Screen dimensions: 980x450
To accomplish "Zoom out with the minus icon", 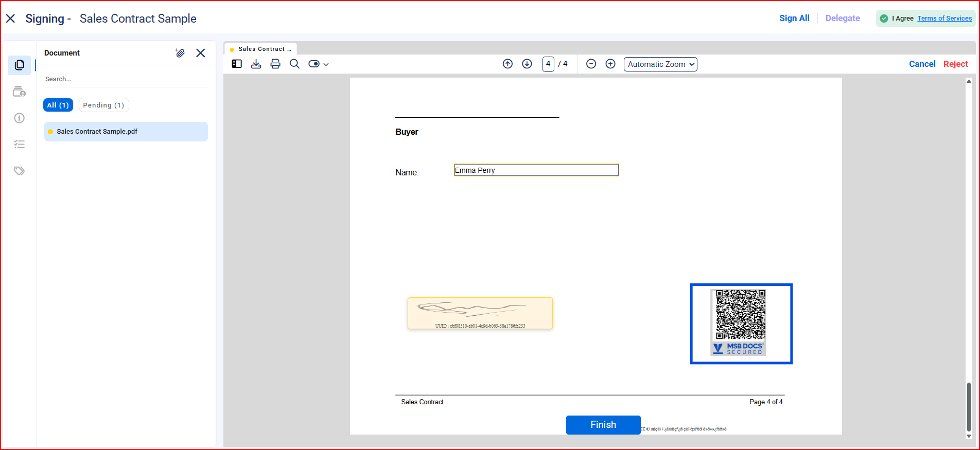I will [x=591, y=64].
